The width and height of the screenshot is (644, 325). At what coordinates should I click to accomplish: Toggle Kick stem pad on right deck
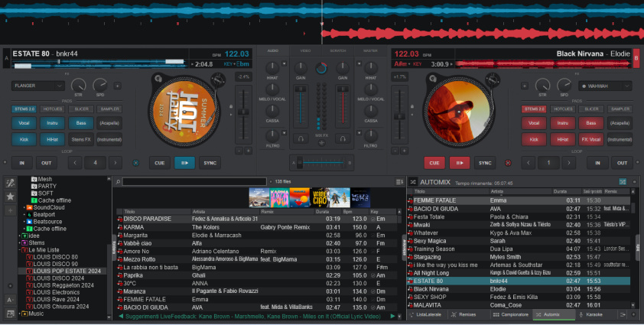[534, 139]
